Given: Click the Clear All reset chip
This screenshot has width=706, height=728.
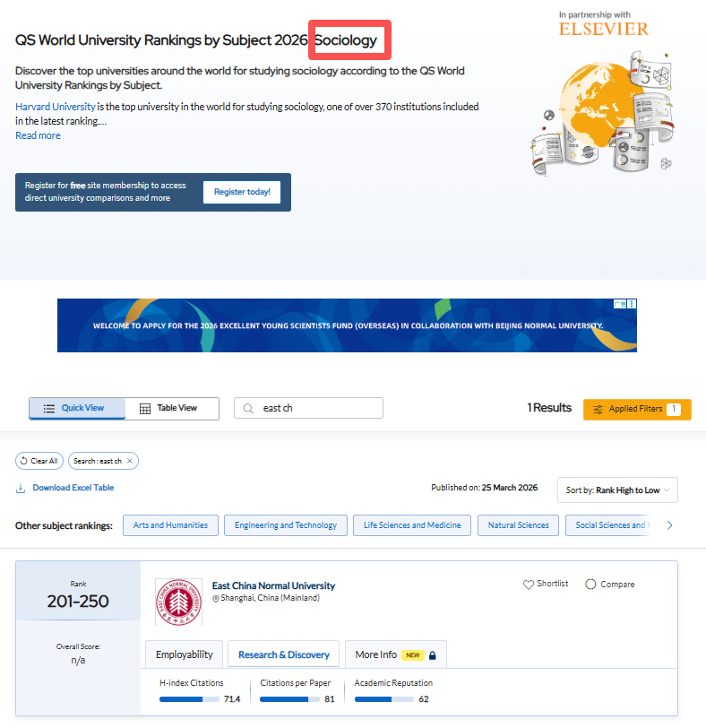Looking at the screenshot, I should coord(39,461).
